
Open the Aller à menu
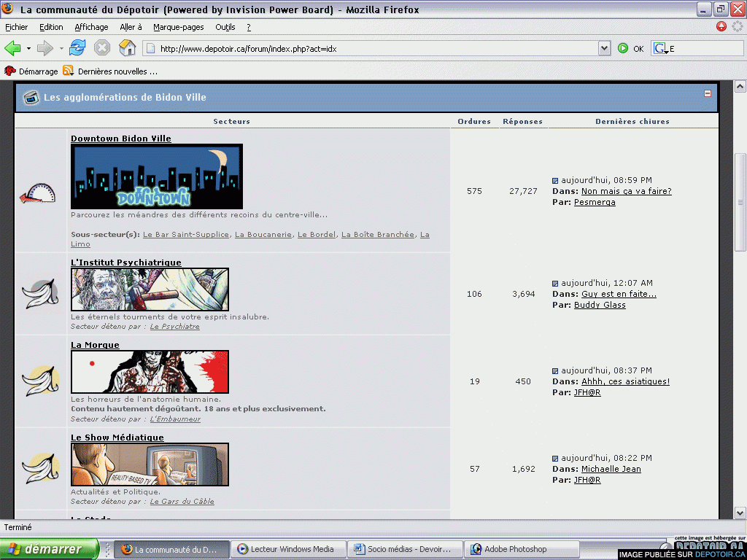[x=131, y=27]
